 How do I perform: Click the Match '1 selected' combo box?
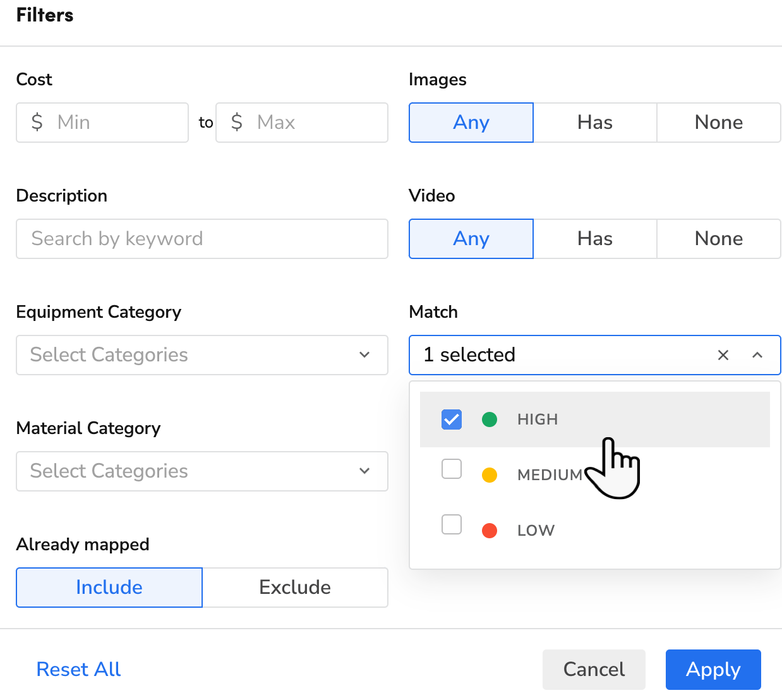click(x=562, y=355)
